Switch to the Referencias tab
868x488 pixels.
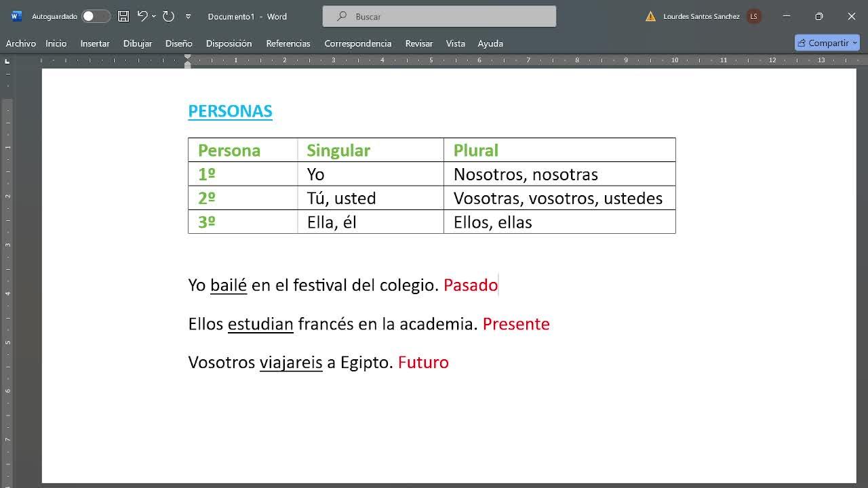click(x=288, y=43)
